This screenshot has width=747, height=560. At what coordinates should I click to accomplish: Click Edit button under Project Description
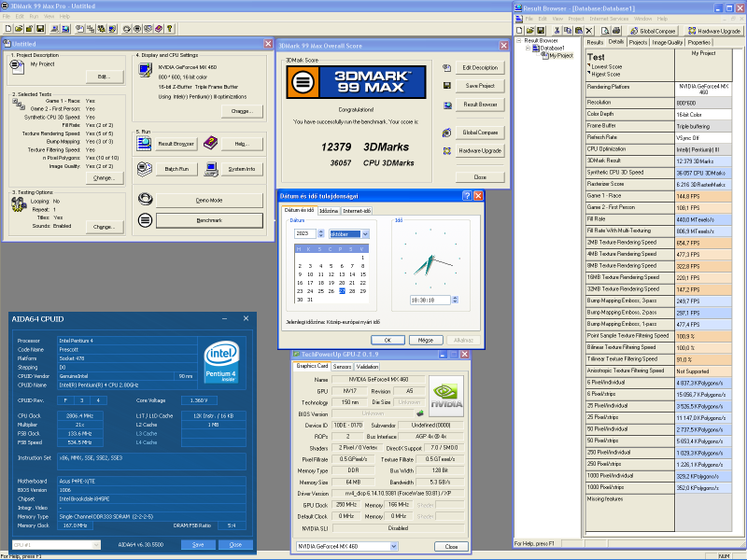(x=105, y=77)
